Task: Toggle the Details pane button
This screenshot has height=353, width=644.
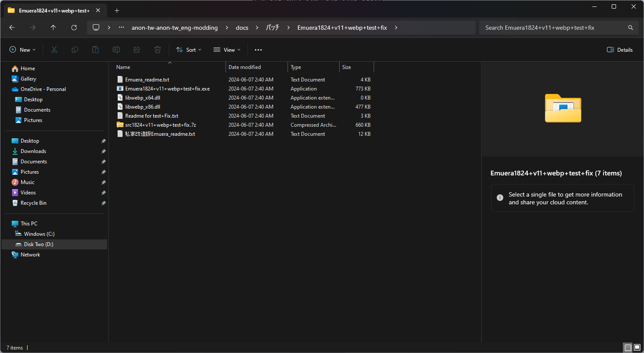Action: 619,50
